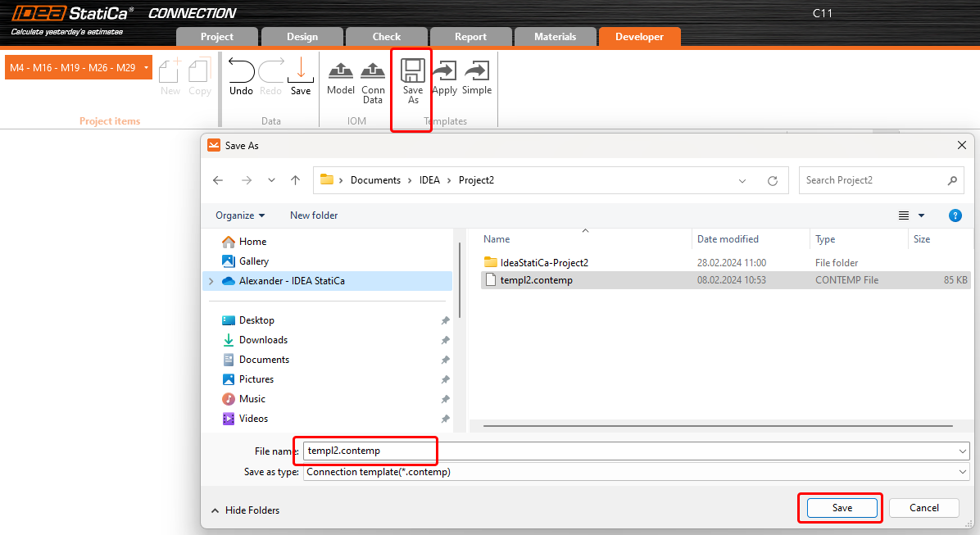
Task: Open the Materials tab
Action: click(555, 37)
